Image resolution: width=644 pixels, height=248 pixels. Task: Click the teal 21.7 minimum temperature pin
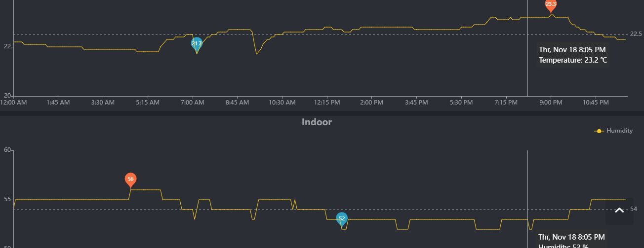click(x=197, y=44)
